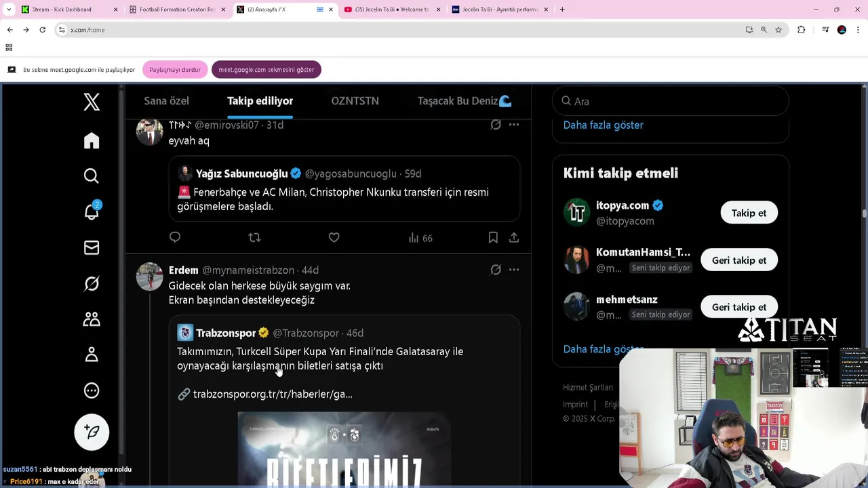Open a new browser tab
Viewport: 868px width, 488px height.
point(562,9)
